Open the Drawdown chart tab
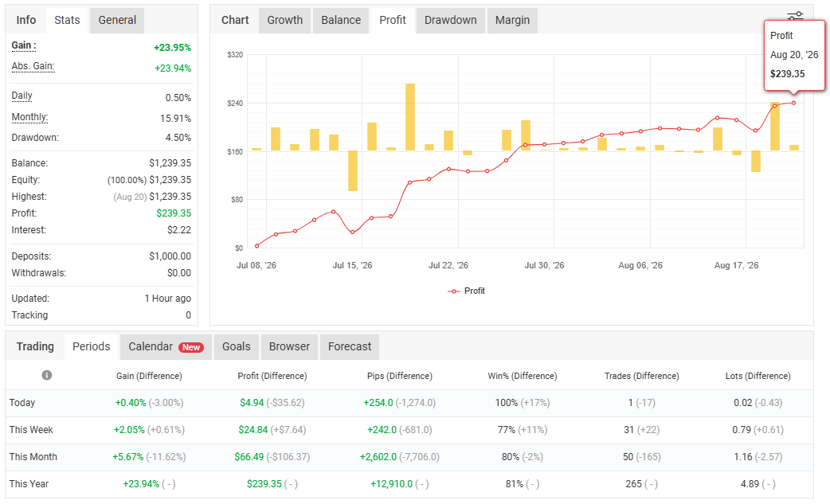This screenshot has width=830, height=504. pos(451,20)
